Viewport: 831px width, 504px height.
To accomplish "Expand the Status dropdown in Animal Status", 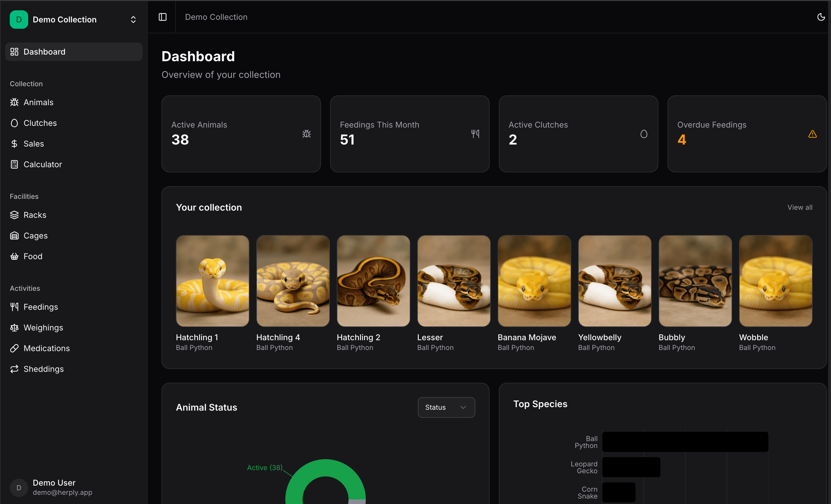I will point(446,407).
